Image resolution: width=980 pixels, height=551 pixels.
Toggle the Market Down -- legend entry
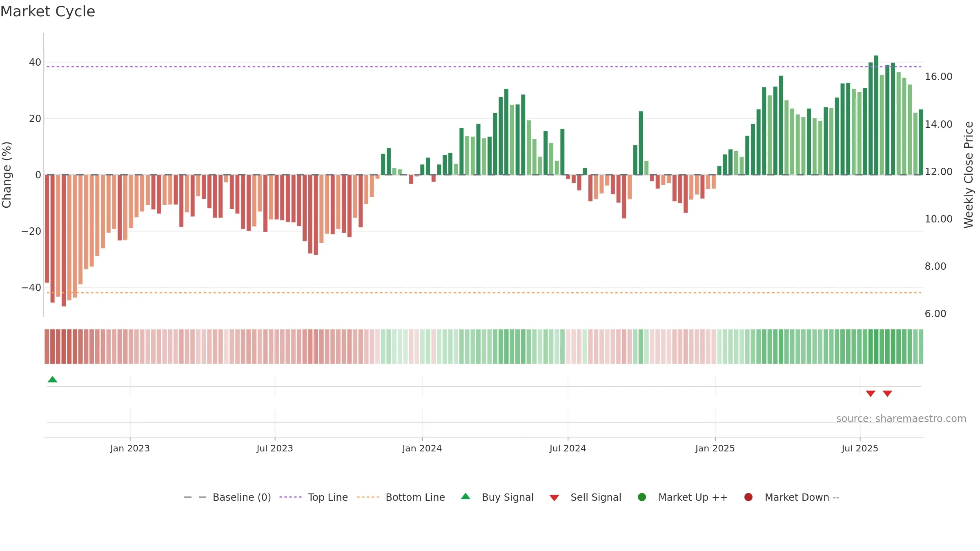point(791,497)
